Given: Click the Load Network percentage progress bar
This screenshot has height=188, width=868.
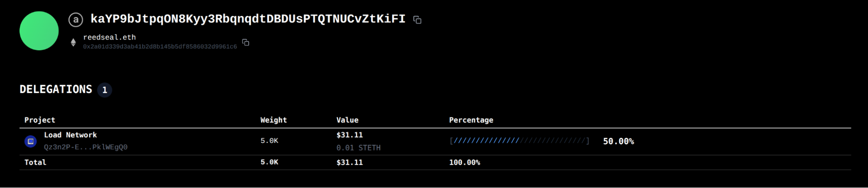Looking at the screenshot, I should pyautogui.click(x=519, y=141).
